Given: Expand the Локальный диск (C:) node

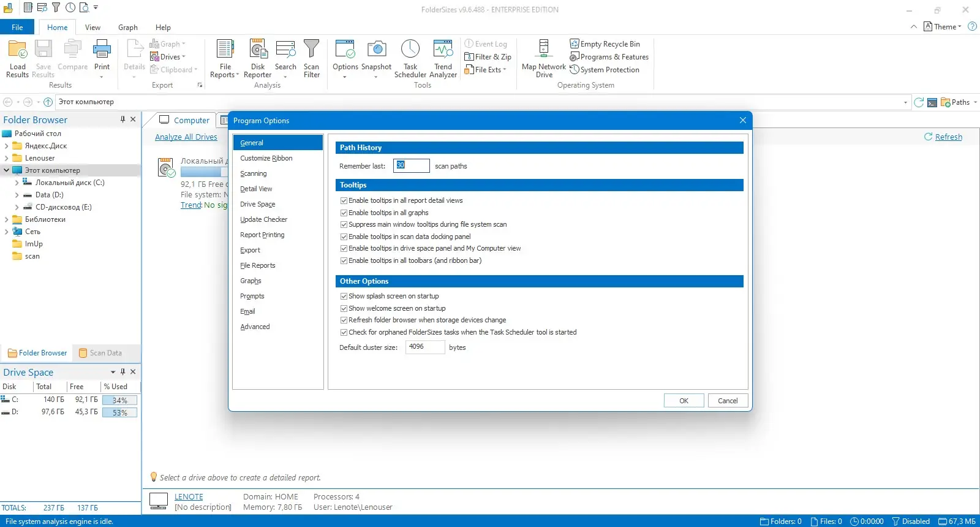Looking at the screenshot, I should [x=17, y=183].
